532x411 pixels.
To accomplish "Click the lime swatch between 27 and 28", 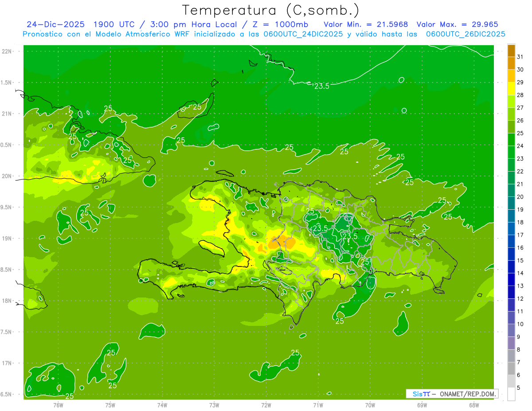I will click(x=511, y=102).
